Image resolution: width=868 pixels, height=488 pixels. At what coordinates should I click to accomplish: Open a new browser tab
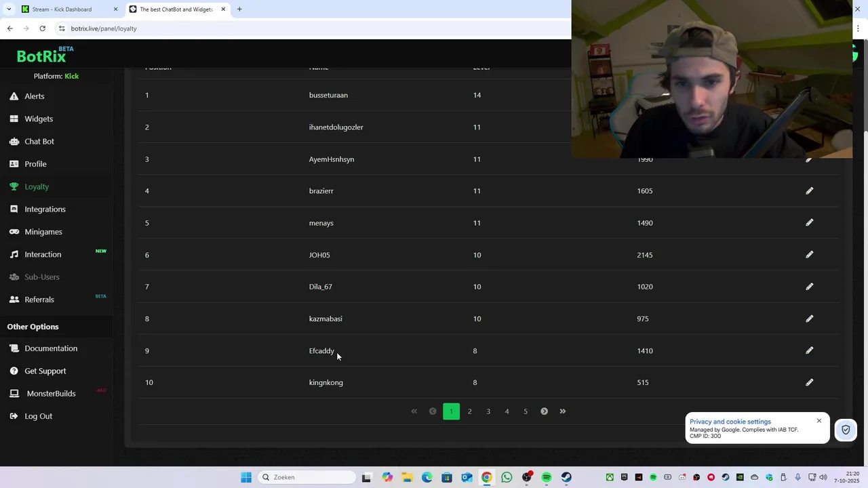pos(239,9)
